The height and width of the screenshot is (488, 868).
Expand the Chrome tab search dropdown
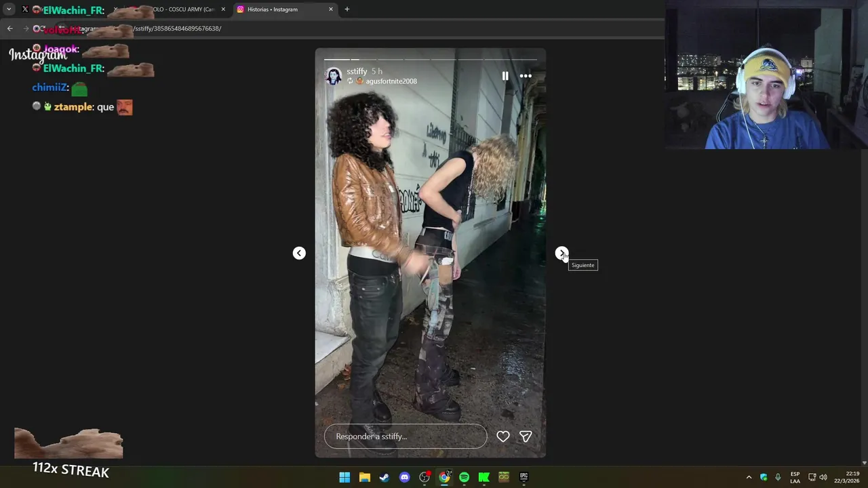(9, 9)
